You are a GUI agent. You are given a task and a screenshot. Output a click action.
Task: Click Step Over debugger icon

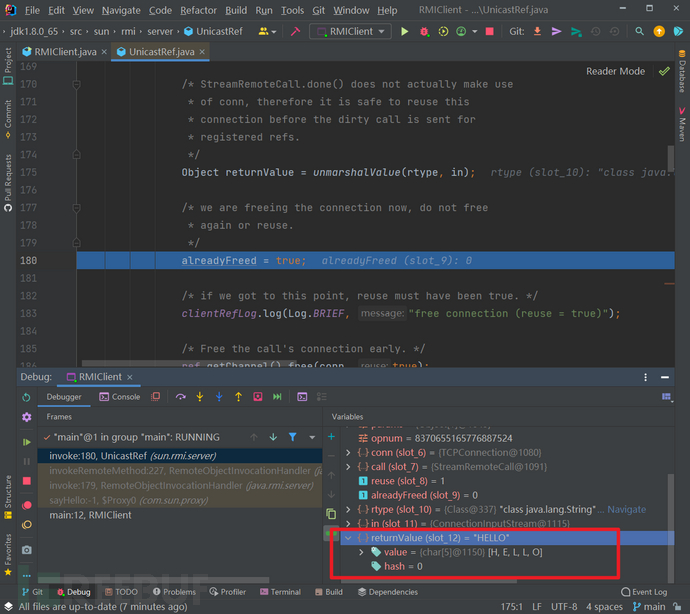pos(180,397)
